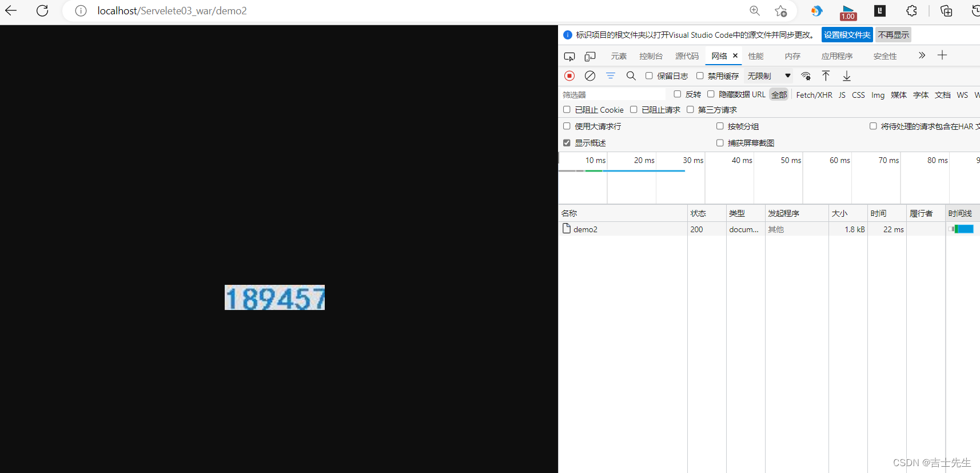980x473 pixels.
Task: Filter requests by JS type
Action: pos(842,95)
